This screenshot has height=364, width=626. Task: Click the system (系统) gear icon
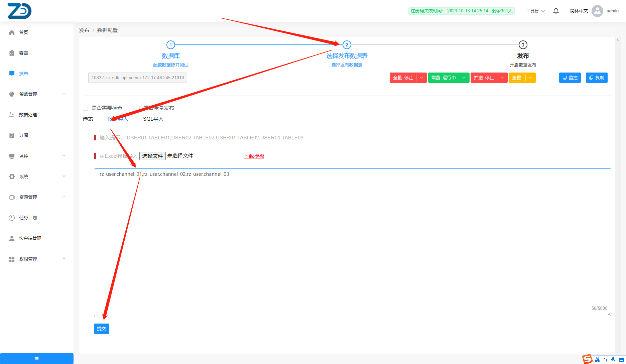point(12,176)
